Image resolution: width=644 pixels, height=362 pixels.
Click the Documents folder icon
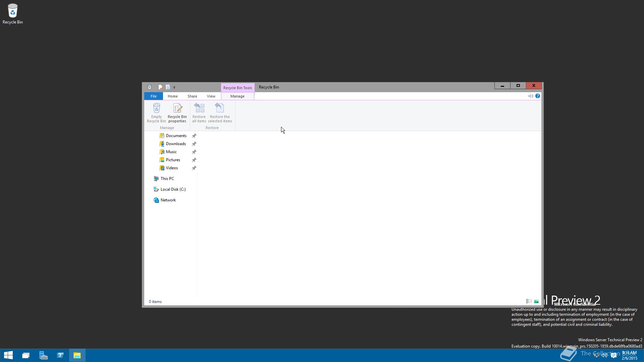(x=162, y=136)
